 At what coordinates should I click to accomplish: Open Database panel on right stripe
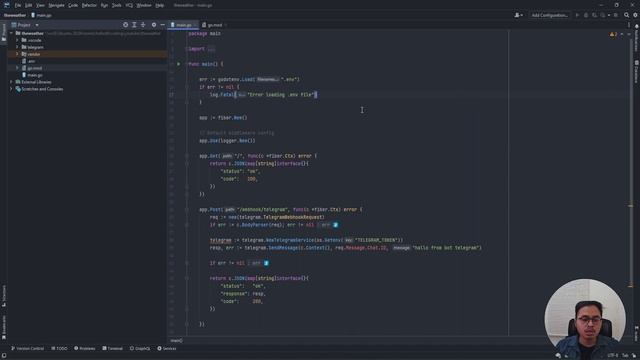tap(636, 71)
